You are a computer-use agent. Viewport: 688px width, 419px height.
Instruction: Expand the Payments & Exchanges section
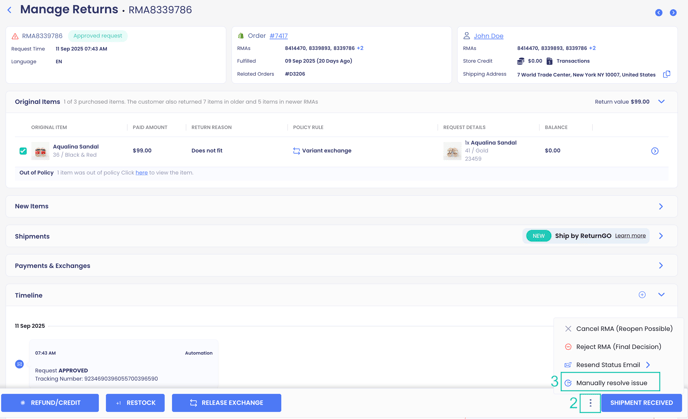(661, 266)
